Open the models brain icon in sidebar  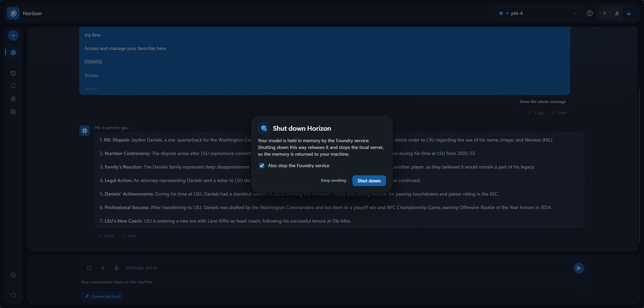click(x=13, y=99)
